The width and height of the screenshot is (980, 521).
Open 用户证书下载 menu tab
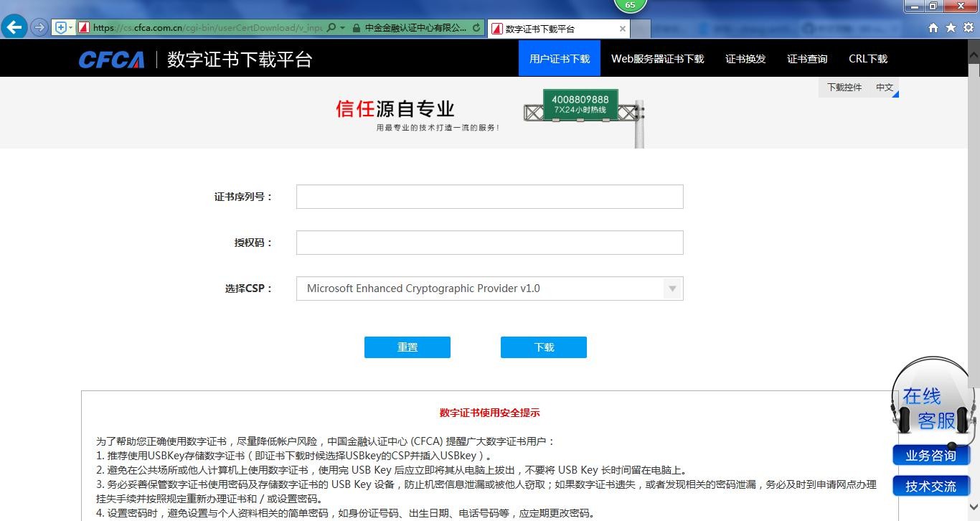pyautogui.click(x=560, y=58)
